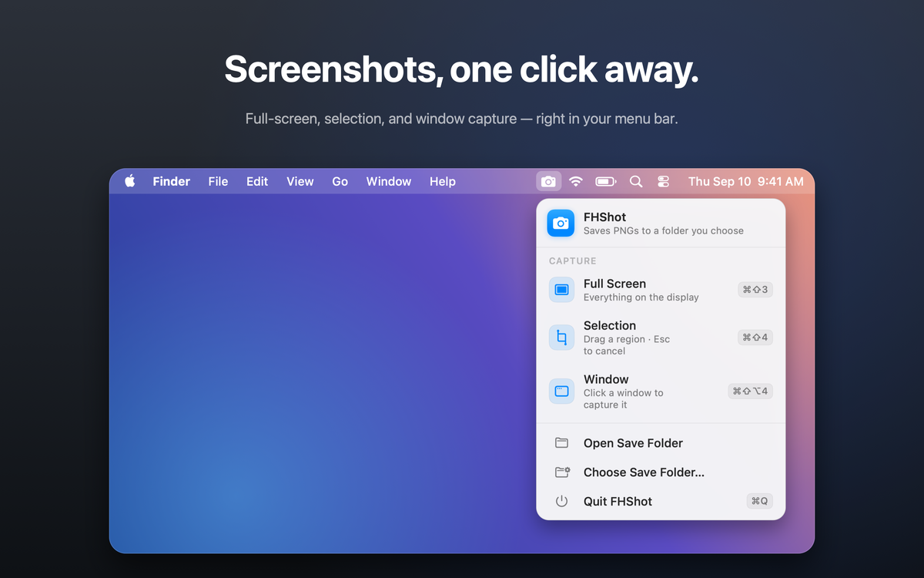Click the folder icon beside Open Save Folder
Screen dimensions: 924x578
click(x=561, y=443)
